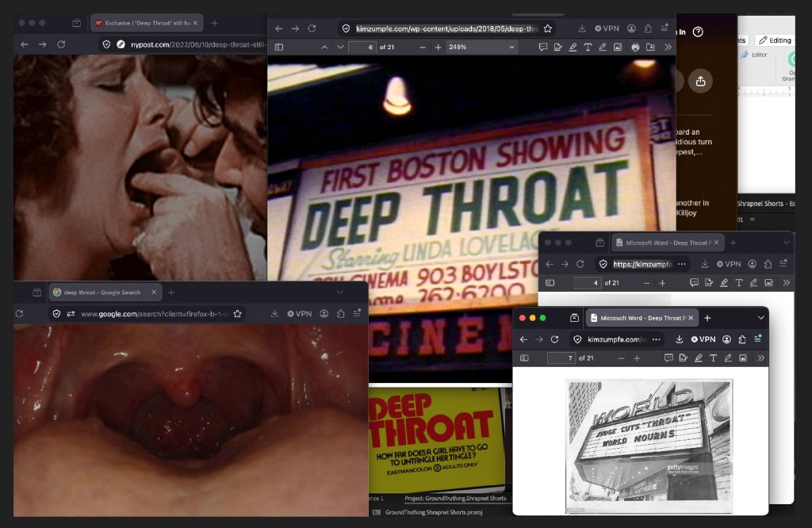
Task: Toggle VPN in the page 6 window
Action: click(607, 29)
